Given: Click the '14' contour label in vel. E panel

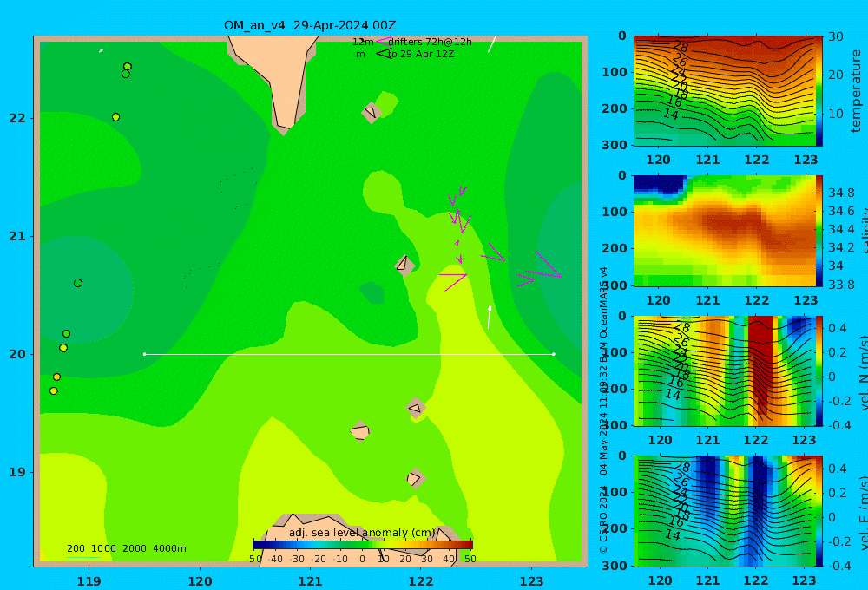Looking at the screenshot, I should [672, 534].
